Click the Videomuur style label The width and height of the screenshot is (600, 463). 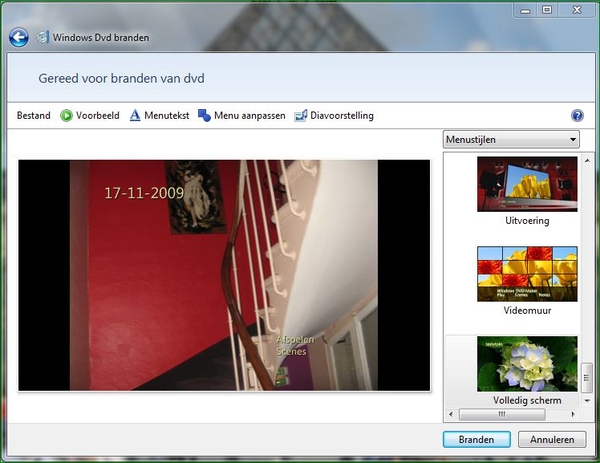[x=527, y=310]
